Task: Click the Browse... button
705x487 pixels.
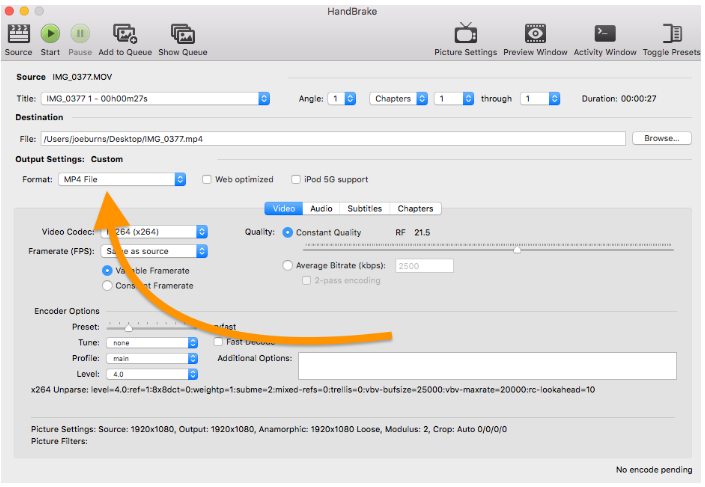Action: point(661,139)
